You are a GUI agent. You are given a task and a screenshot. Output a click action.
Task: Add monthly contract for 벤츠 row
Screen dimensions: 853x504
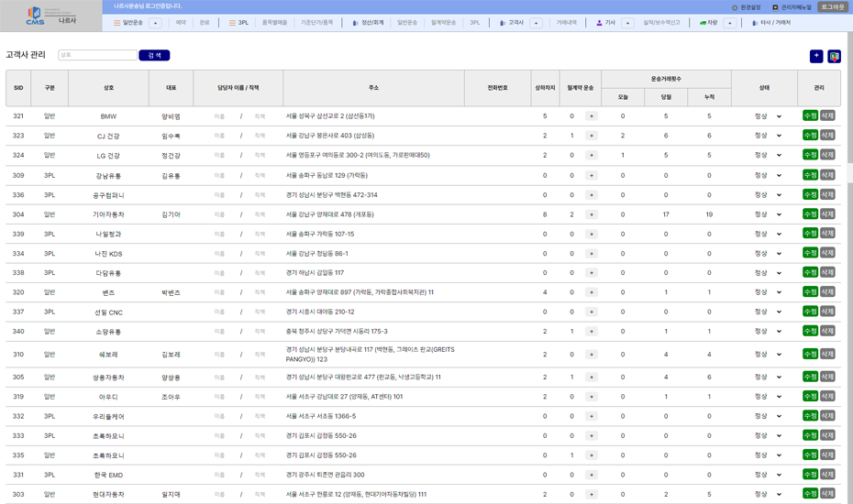(592, 292)
